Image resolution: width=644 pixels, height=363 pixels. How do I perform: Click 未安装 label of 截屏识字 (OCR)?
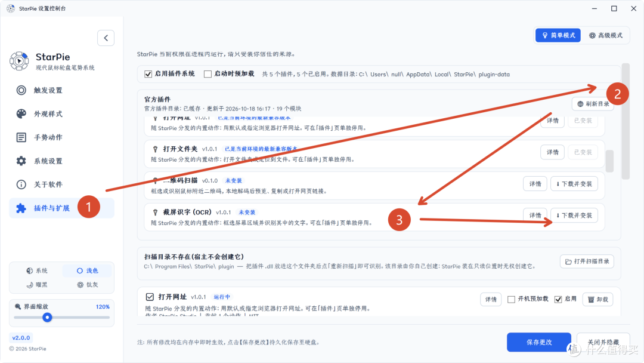click(247, 213)
